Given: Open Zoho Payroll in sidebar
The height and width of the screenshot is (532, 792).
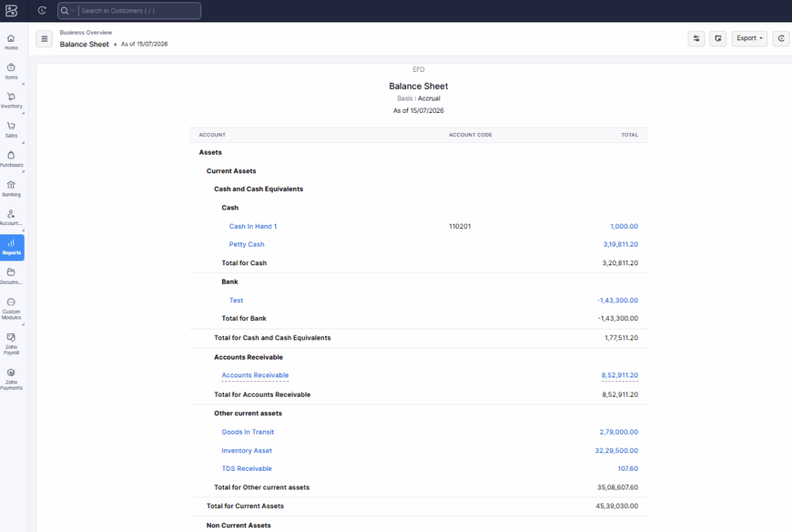Looking at the screenshot, I should 11,344.
